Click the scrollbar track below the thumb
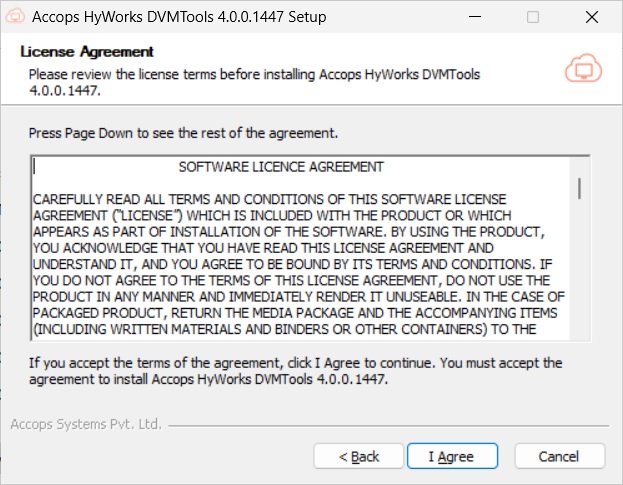 579,280
